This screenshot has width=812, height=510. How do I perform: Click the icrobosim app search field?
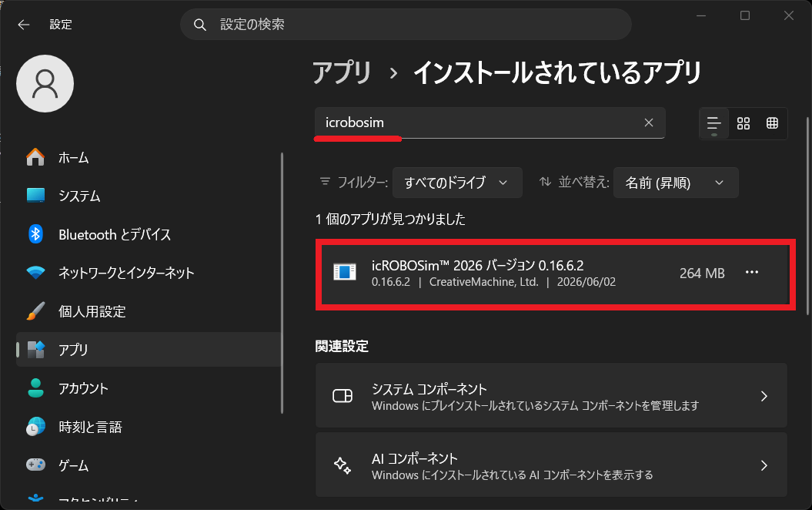point(490,122)
